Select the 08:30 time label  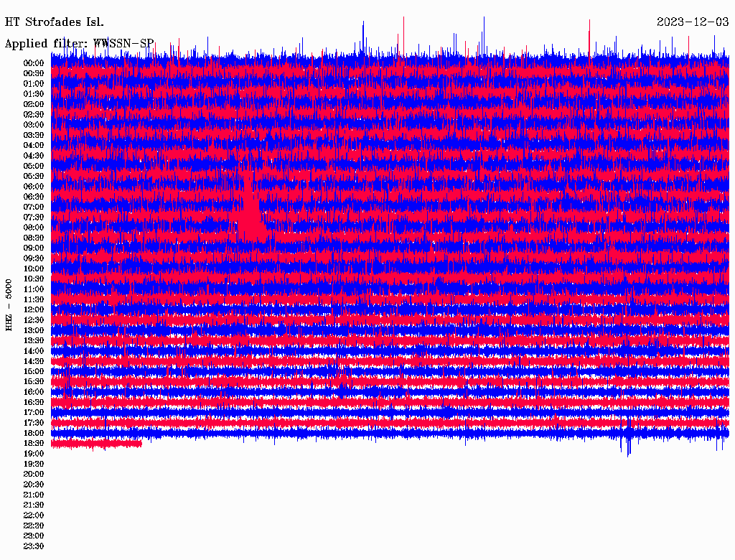pos(34,238)
